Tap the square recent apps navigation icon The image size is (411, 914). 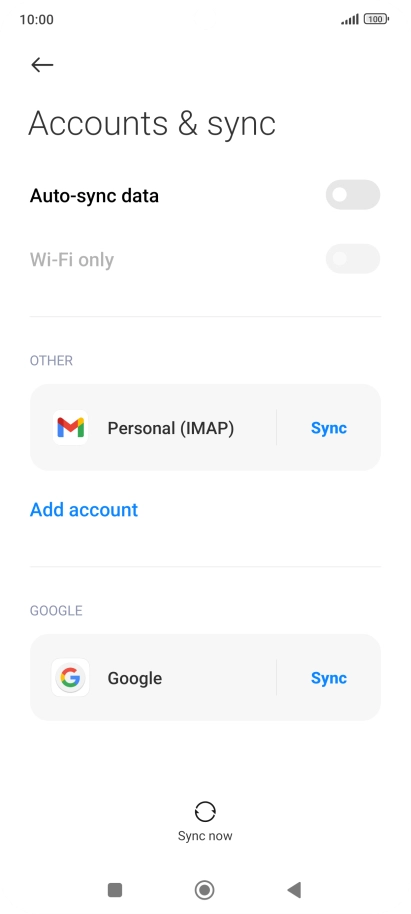coord(115,890)
